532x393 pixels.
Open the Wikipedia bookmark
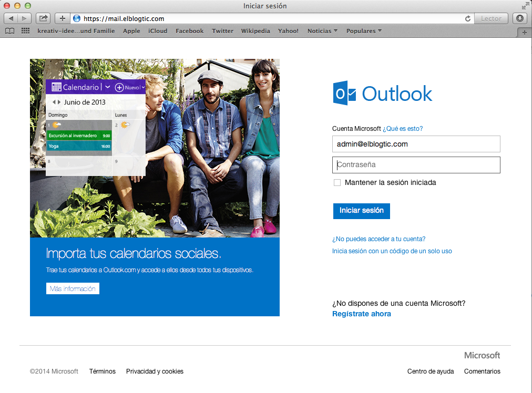[255, 31]
